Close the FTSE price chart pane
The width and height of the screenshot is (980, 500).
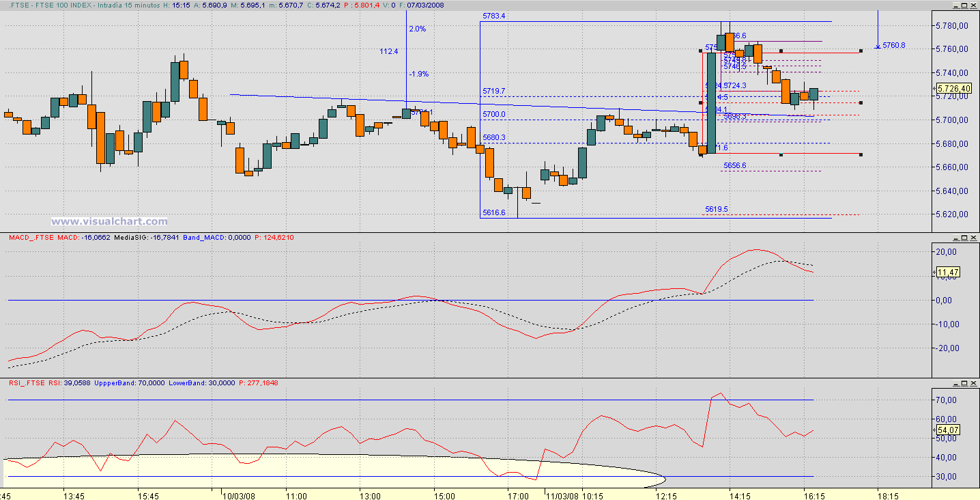973,5
